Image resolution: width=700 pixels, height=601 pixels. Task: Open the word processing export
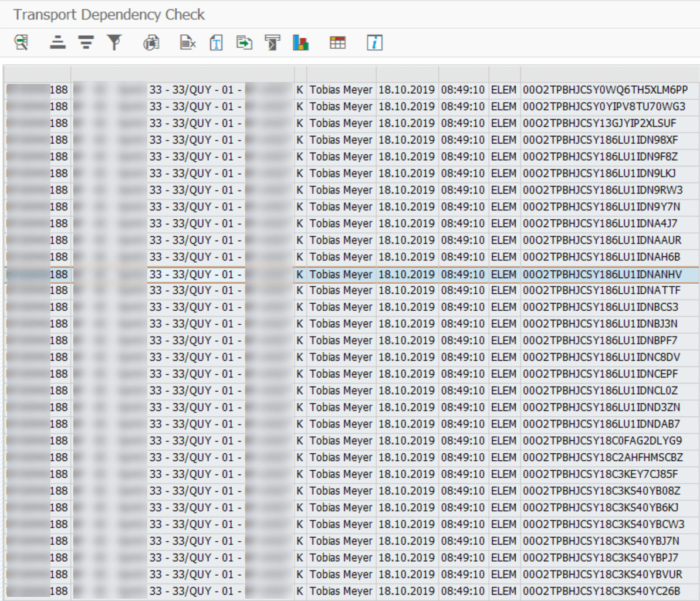pos(216,42)
